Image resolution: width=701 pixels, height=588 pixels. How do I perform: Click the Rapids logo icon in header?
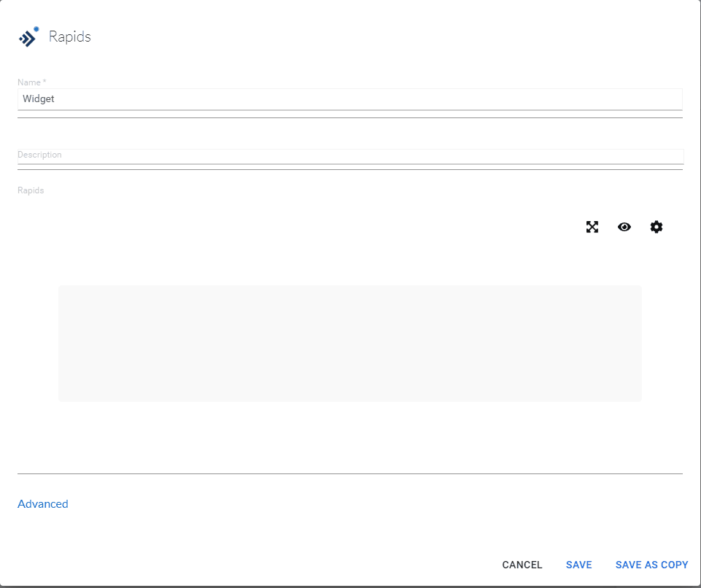28,38
